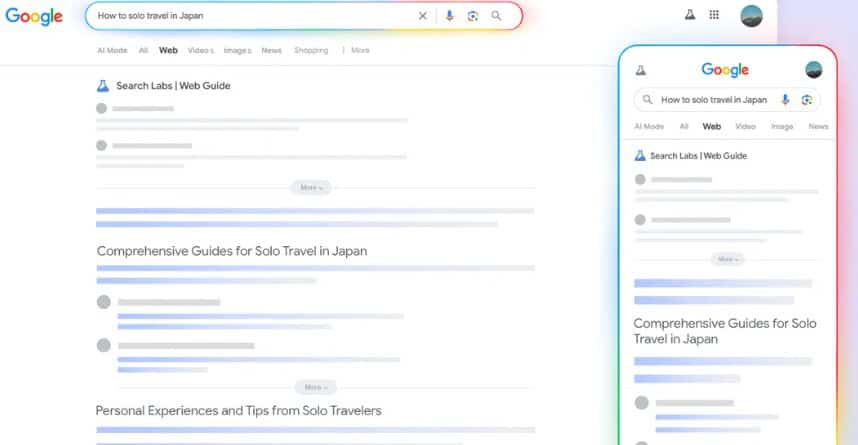
Task: Expand the More button in the mobile preview
Action: (x=728, y=259)
